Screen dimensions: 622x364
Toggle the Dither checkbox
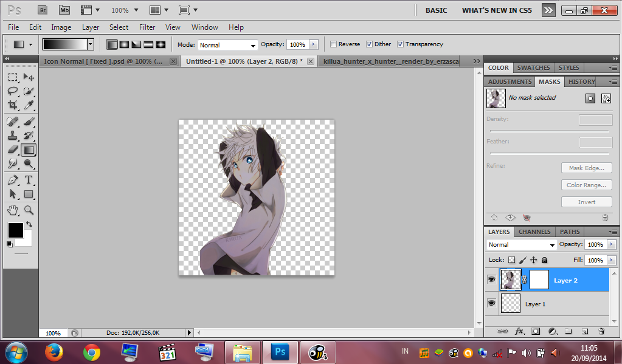click(x=368, y=44)
